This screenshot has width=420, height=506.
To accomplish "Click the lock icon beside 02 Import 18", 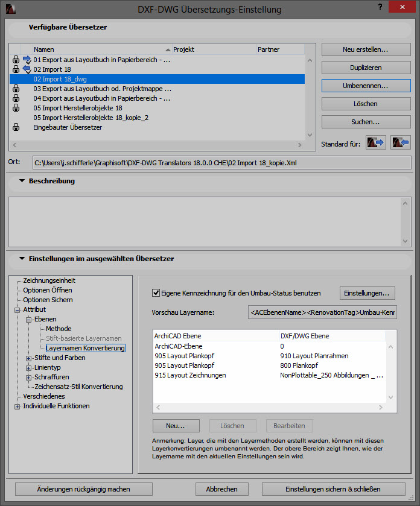I will pos(16,69).
